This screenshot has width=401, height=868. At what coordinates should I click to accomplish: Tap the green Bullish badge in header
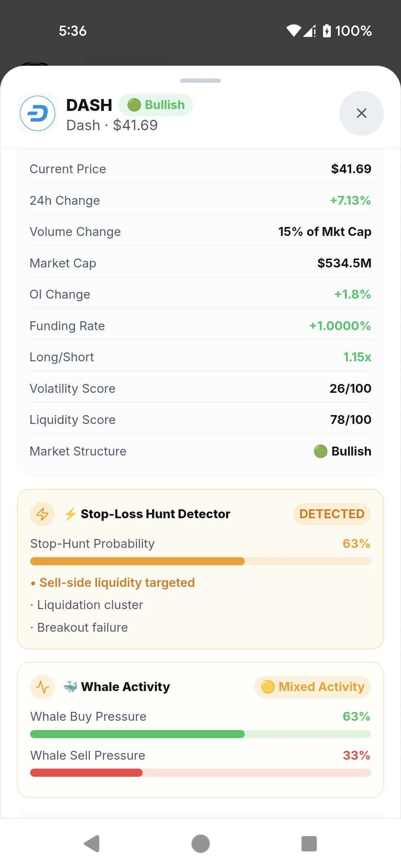(156, 105)
